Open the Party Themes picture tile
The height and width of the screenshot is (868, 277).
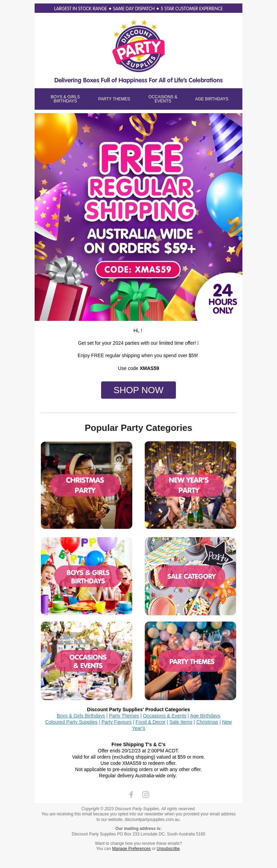click(190, 661)
